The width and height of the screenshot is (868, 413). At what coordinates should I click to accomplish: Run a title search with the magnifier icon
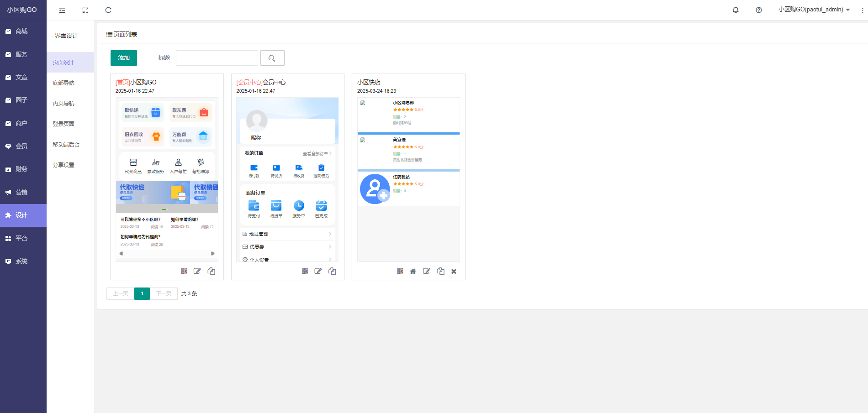click(272, 58)
